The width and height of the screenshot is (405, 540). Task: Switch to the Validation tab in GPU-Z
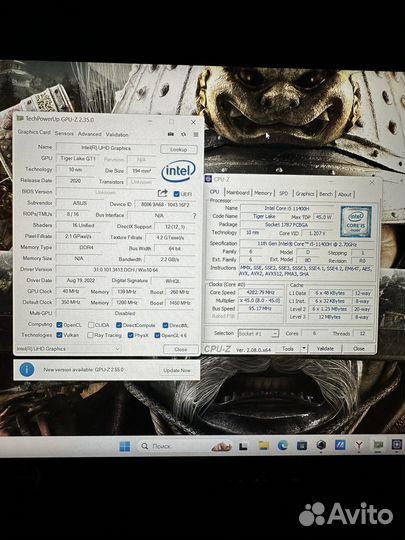pos(117,134)
